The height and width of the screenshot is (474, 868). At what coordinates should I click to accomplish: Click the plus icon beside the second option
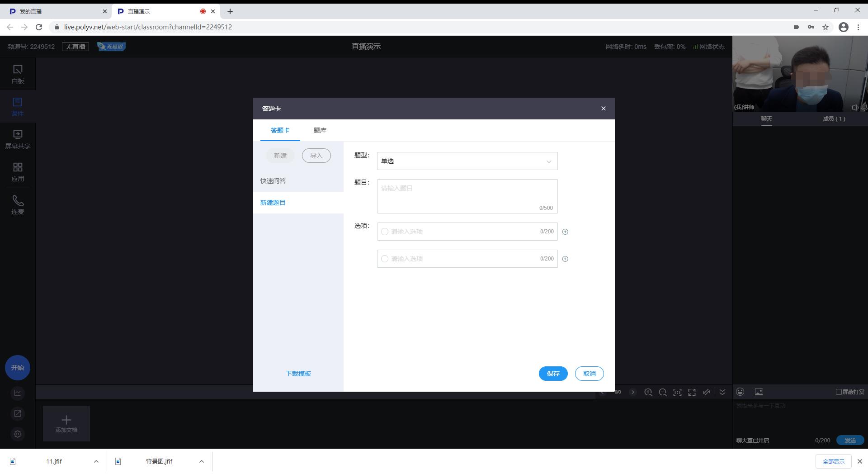[x=565, y=259]
